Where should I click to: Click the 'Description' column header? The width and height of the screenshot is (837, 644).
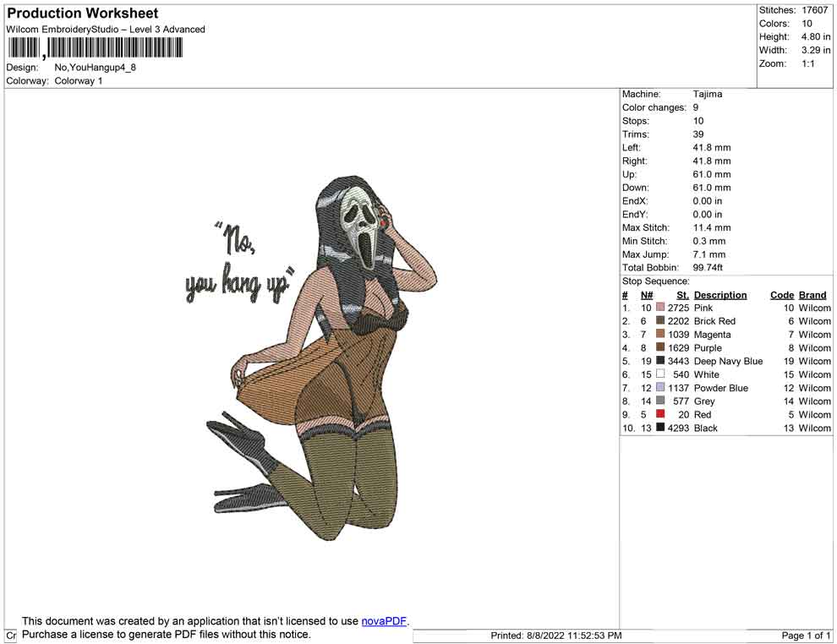pos(720,294)
